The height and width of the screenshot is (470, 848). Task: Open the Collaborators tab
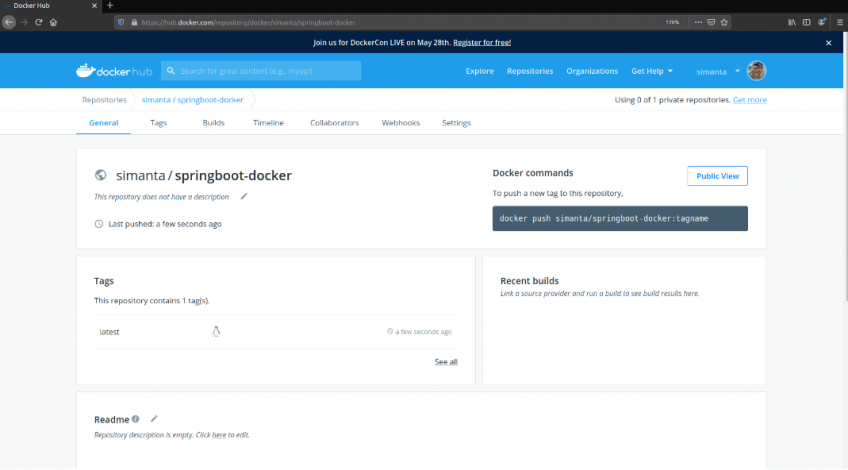[334, 123]
